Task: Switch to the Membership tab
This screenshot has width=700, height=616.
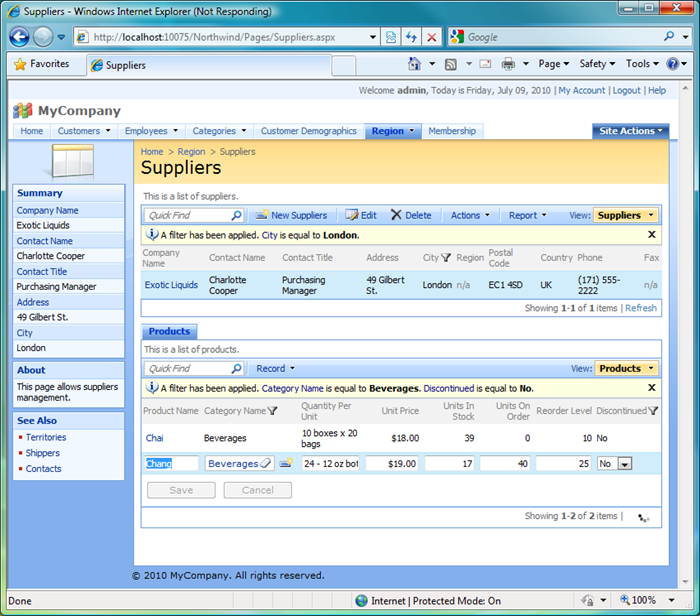Action: coord(452,131)
